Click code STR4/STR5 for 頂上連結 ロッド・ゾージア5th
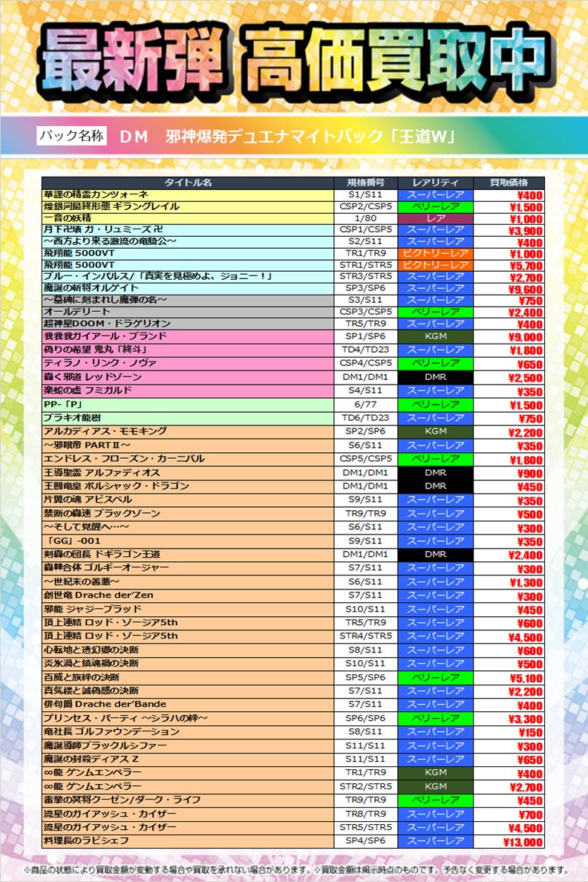This screenshot has height=882, width=588. click(x=365, y=636)
